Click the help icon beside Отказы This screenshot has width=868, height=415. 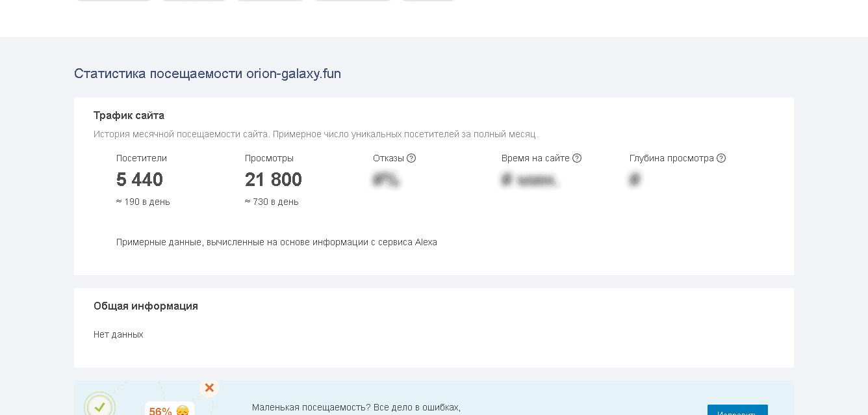(411, 158)
